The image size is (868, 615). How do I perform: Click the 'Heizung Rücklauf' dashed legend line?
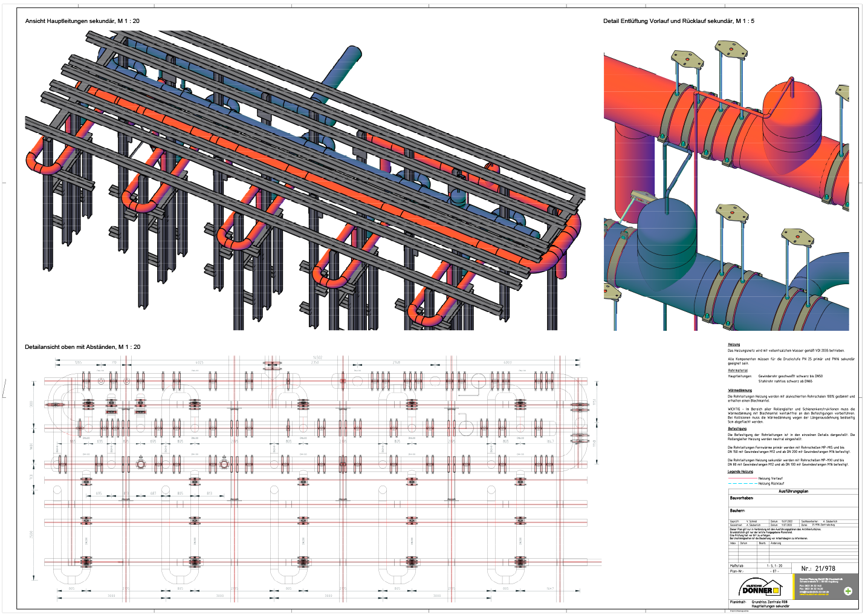point(742,484)
